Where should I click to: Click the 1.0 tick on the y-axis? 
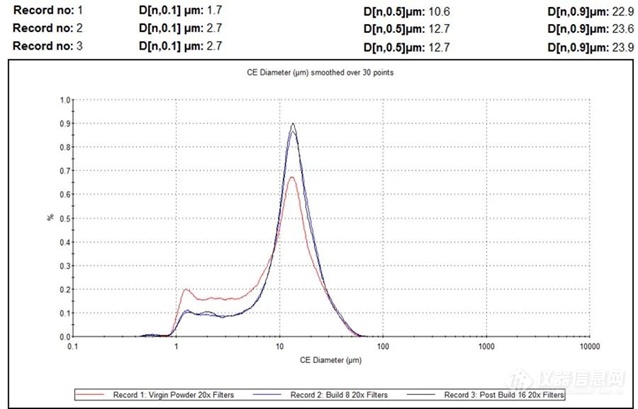point(65,100)
